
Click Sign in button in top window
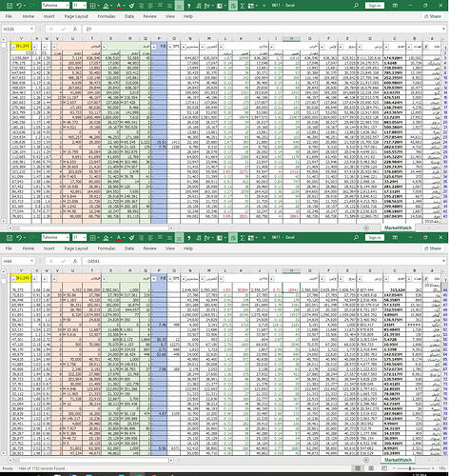[x=375, y=6]
